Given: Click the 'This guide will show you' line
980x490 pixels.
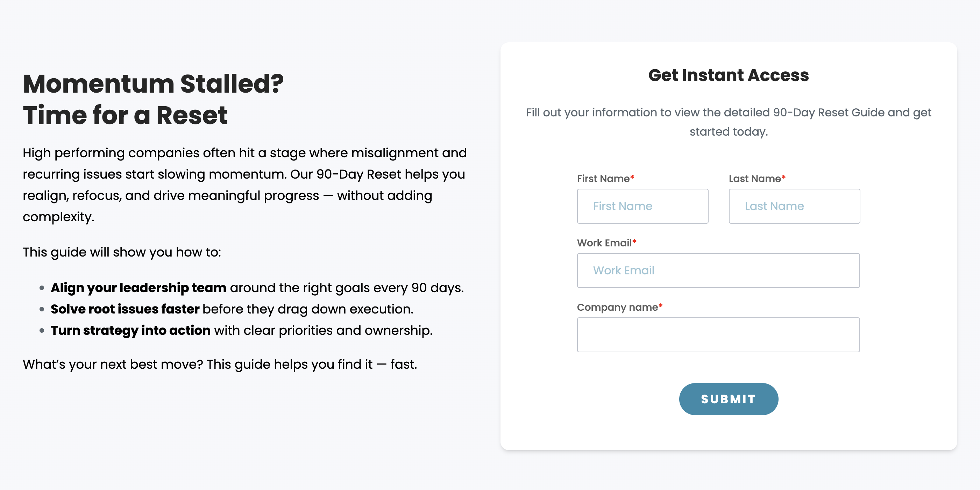Looking at the screenshot, I should 122,252.
